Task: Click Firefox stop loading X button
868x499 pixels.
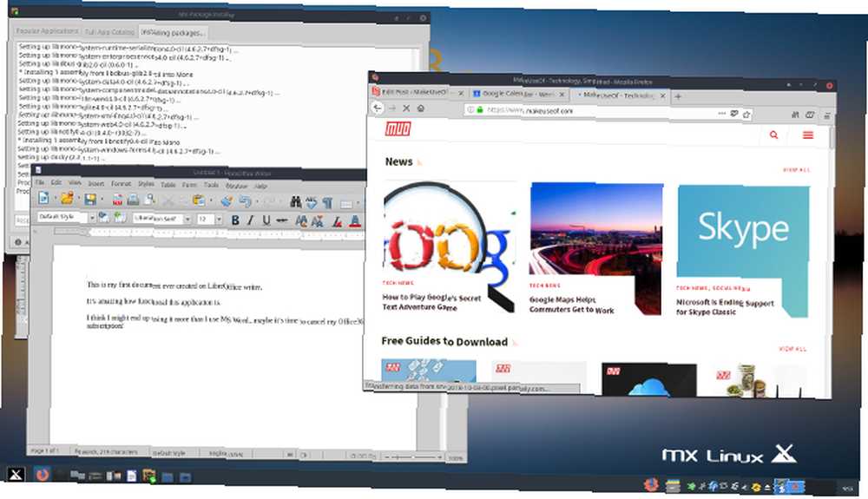Action: pos(406,108)
